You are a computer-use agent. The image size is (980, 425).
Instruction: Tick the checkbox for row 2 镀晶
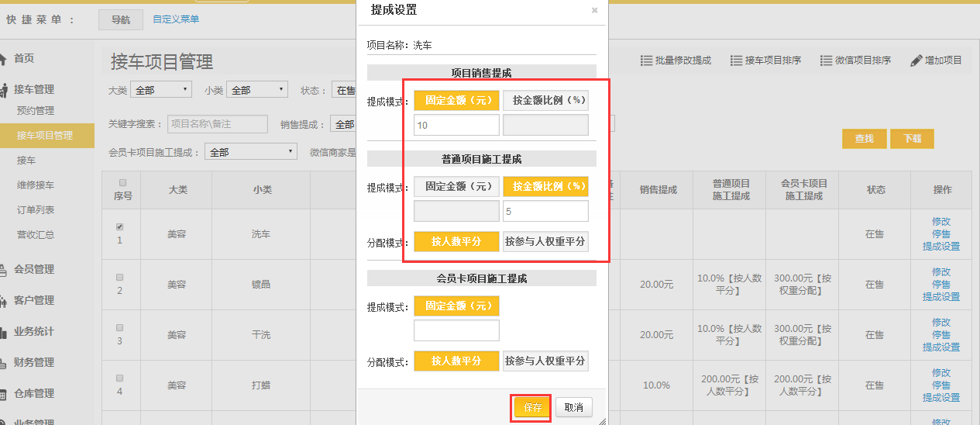click(119, 277)
